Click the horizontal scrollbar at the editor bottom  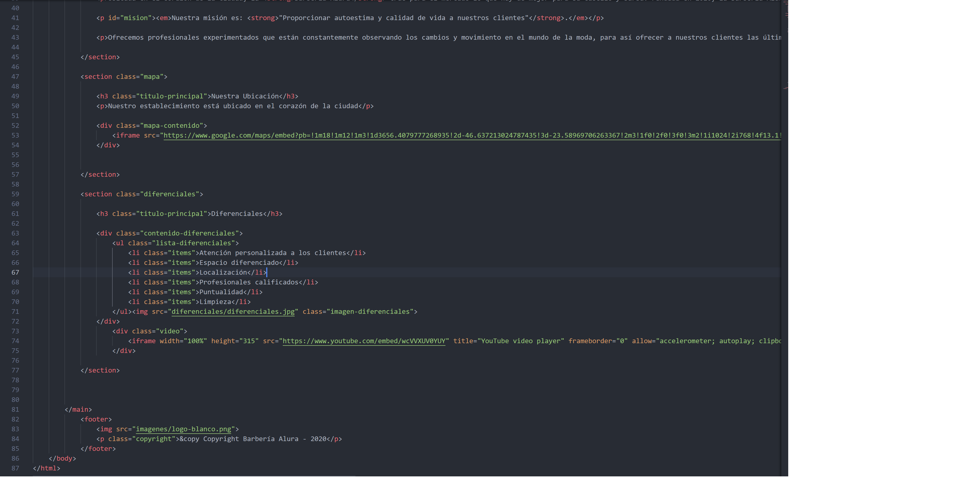pos(194,476)
